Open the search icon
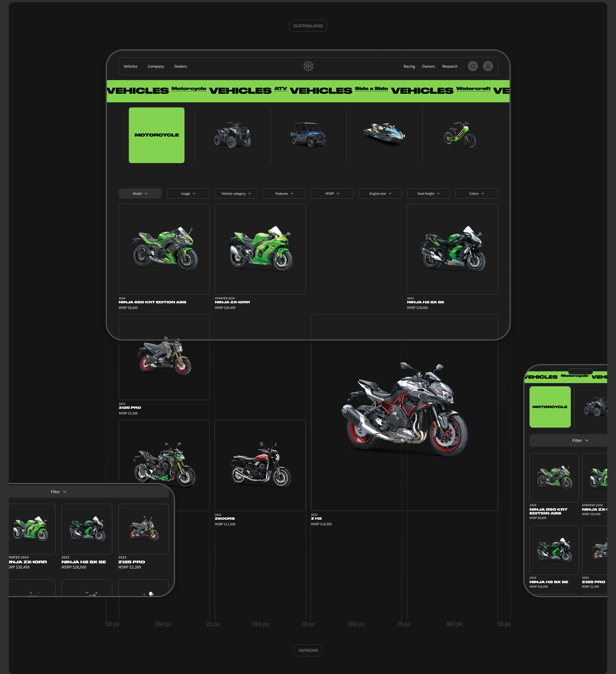 click(x=473, y=66)
